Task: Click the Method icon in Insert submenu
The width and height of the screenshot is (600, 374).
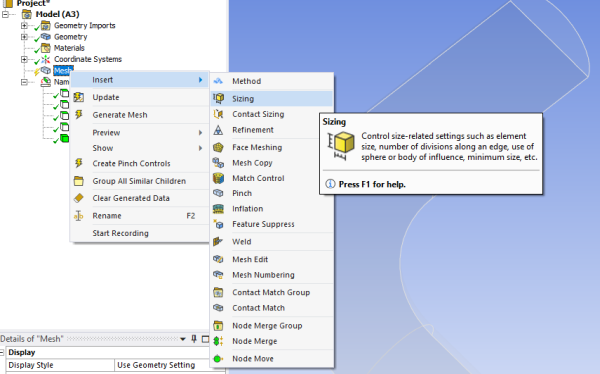Action: tap(218, 81)
